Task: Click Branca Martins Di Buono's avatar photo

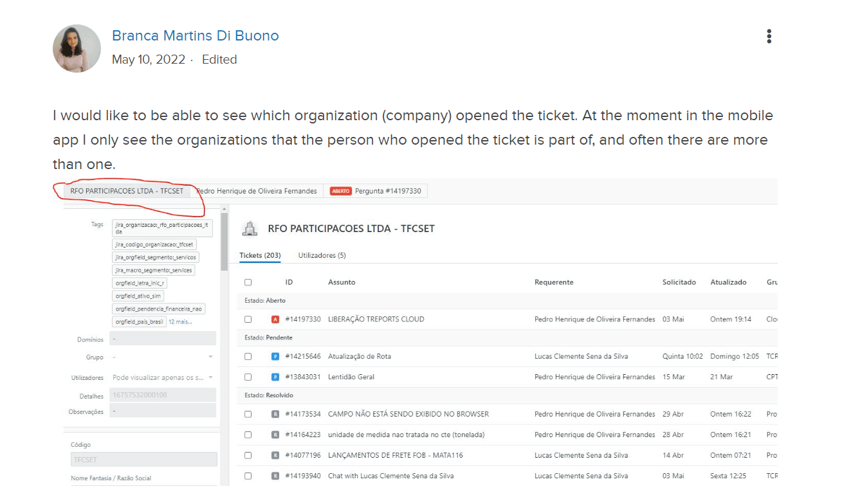Action: click(x=77, y=48)
